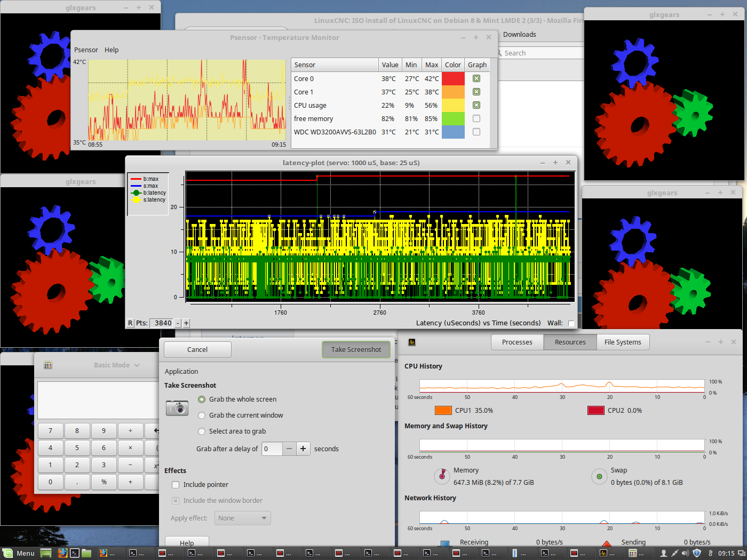The height and width of the screenshot is (560, 747).
Task: Open the Basic Mode dropdown in calculator
Action: pos(116,365)
